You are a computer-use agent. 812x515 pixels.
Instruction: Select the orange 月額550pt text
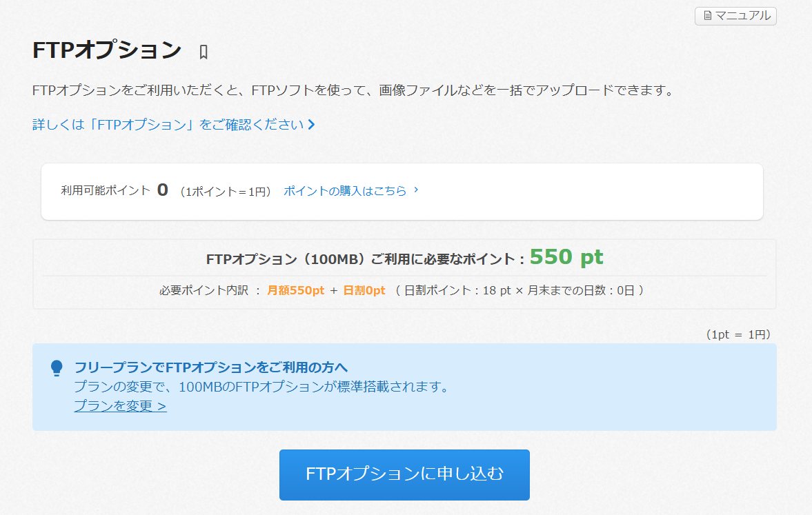295,290
